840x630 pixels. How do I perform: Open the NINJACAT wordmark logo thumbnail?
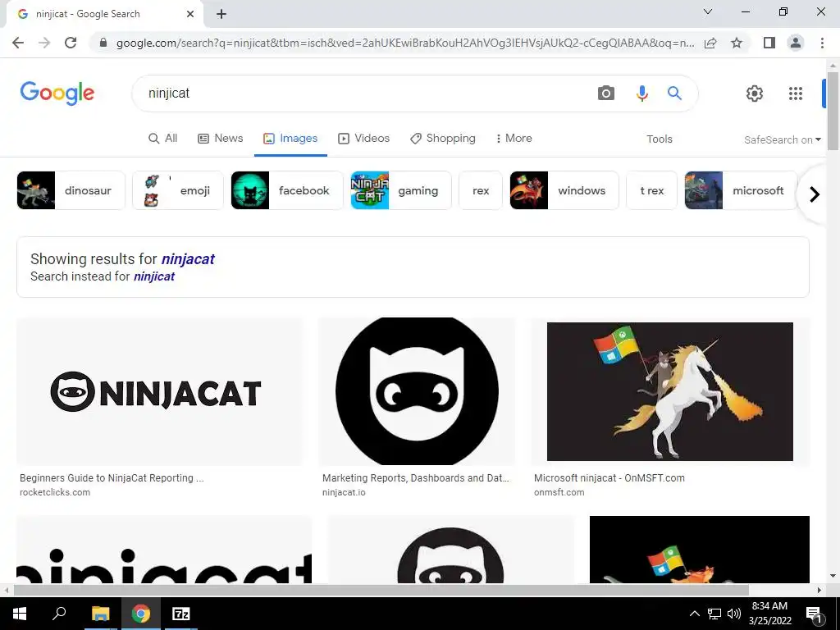[160, 391]
